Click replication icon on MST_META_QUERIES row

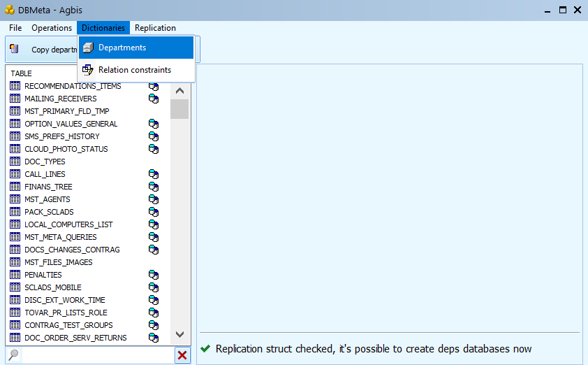click(154, 237)
